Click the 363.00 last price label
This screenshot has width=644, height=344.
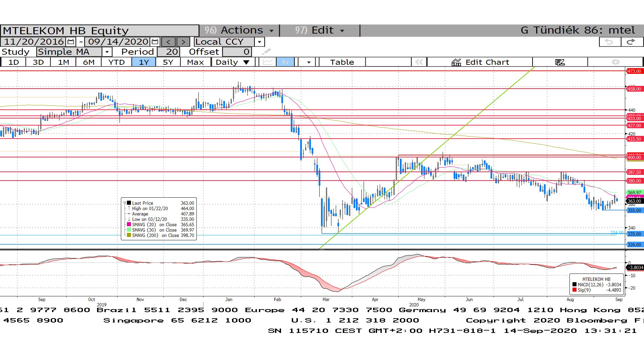coord(635,201)
